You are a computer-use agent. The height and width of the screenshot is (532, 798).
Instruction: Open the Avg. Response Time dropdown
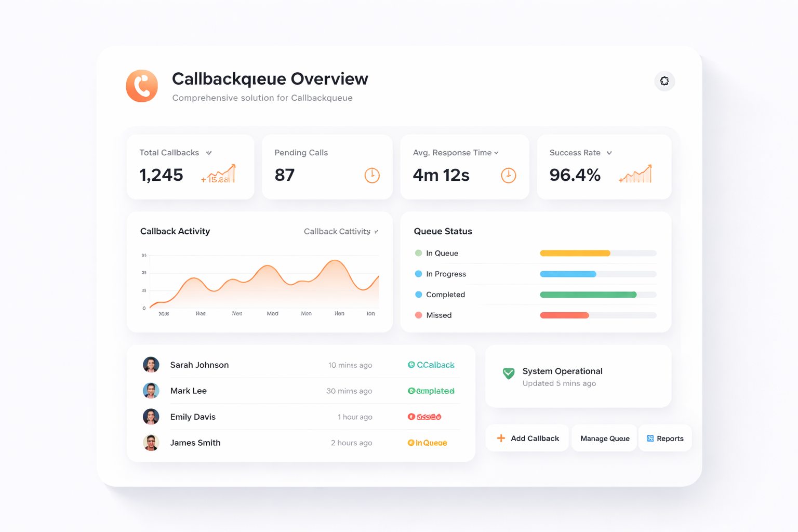point(497,153)
